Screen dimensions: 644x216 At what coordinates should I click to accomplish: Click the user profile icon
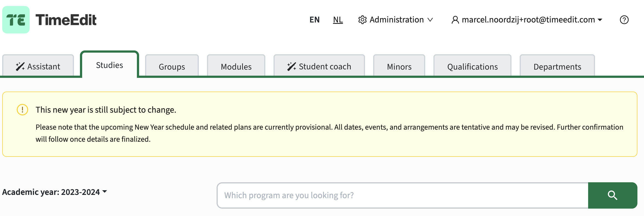[x=455, y=20]
